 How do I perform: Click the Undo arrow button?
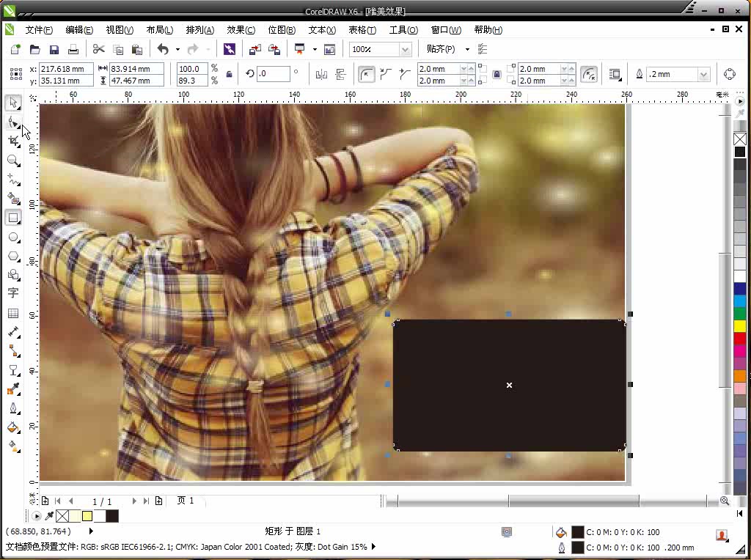163,50
